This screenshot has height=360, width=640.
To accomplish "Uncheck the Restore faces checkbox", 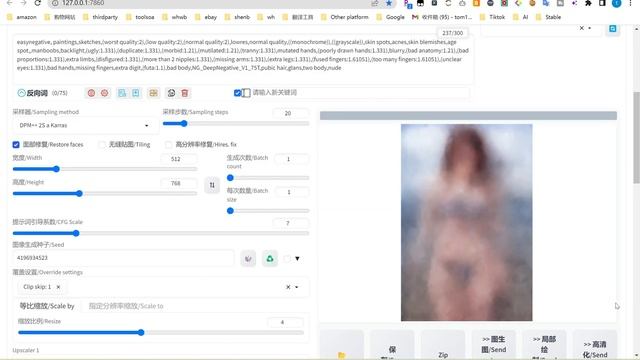I will [16, 144].
